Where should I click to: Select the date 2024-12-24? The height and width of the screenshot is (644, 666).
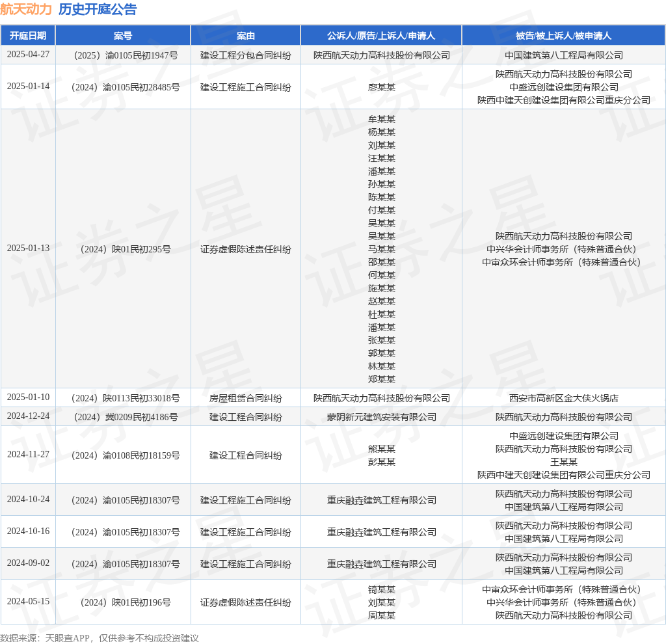pos(28,416)
